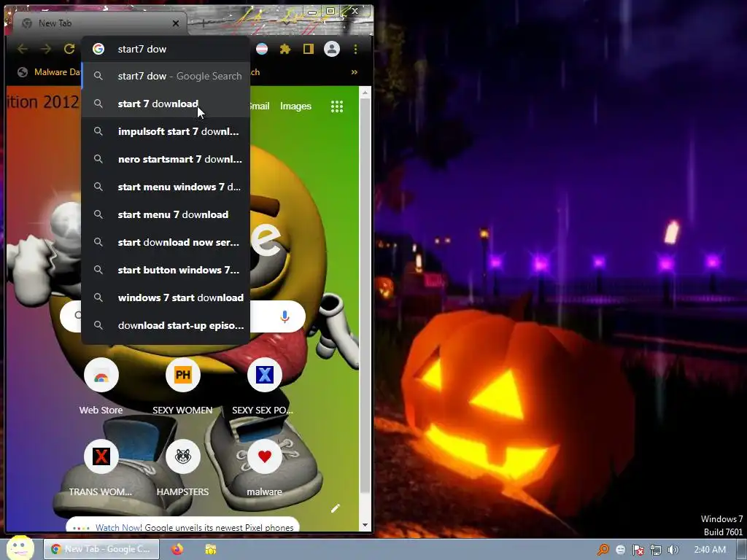Click the Show desktop button in the taskbar
Image resolution: width=747 pixels, height=560 pixels.
(x=742, y=550)
